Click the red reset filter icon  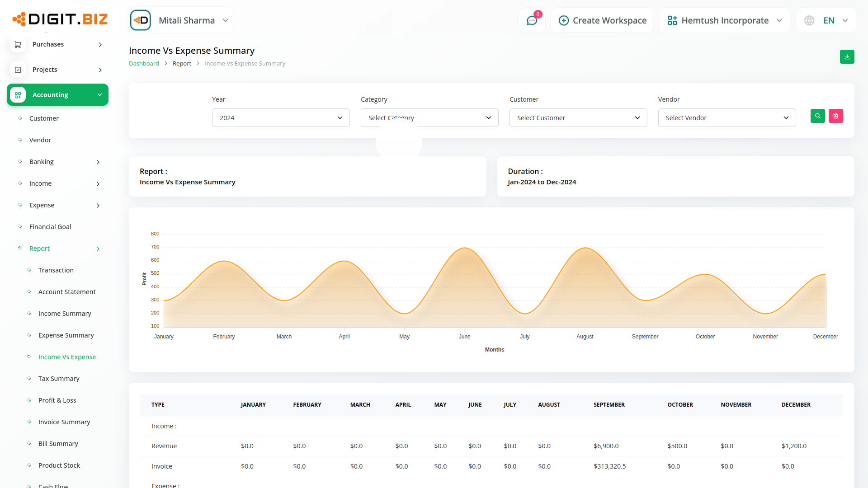coord(835,116)
